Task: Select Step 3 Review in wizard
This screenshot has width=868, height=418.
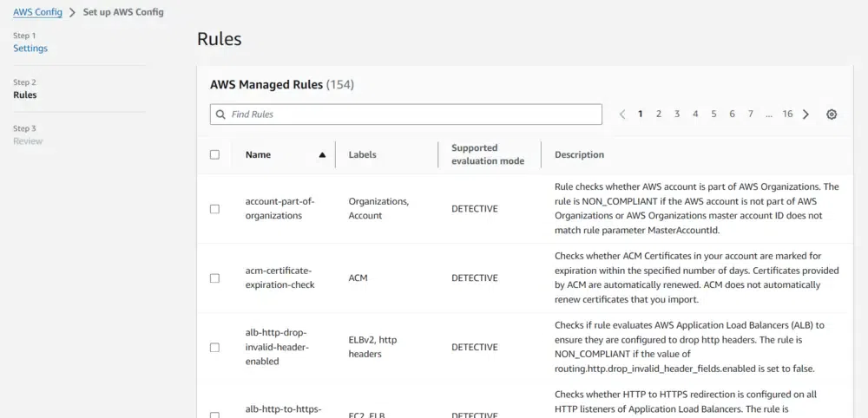Action: [x=28, y=141]
